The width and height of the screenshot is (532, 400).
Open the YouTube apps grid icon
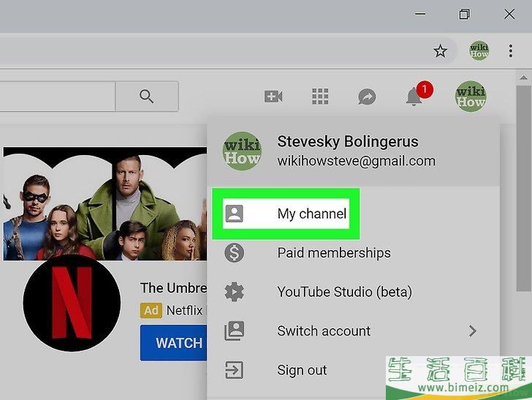pos(320,97)
